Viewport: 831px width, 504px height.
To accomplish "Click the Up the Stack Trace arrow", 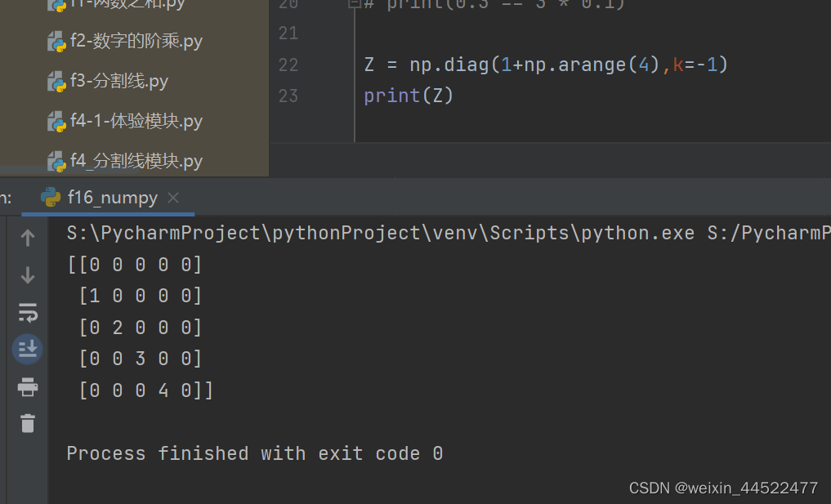I will [28, 238].
